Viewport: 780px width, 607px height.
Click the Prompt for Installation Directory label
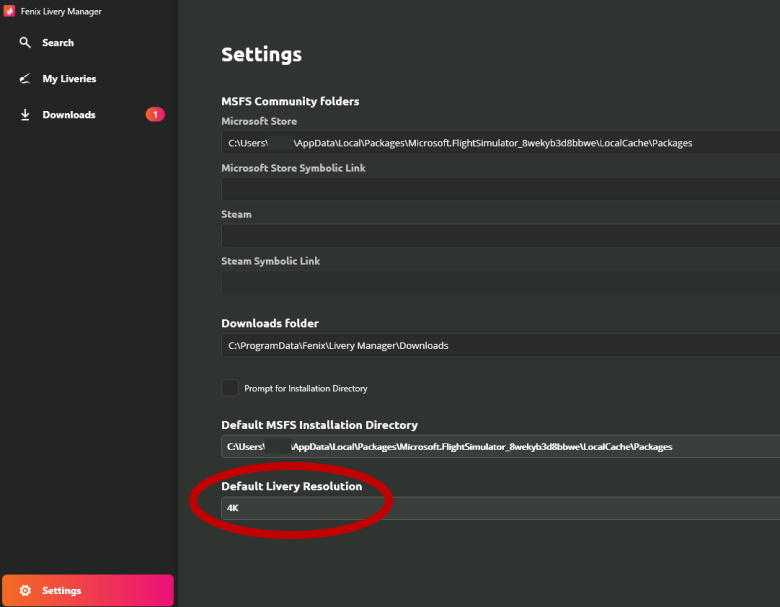point(306,389)
